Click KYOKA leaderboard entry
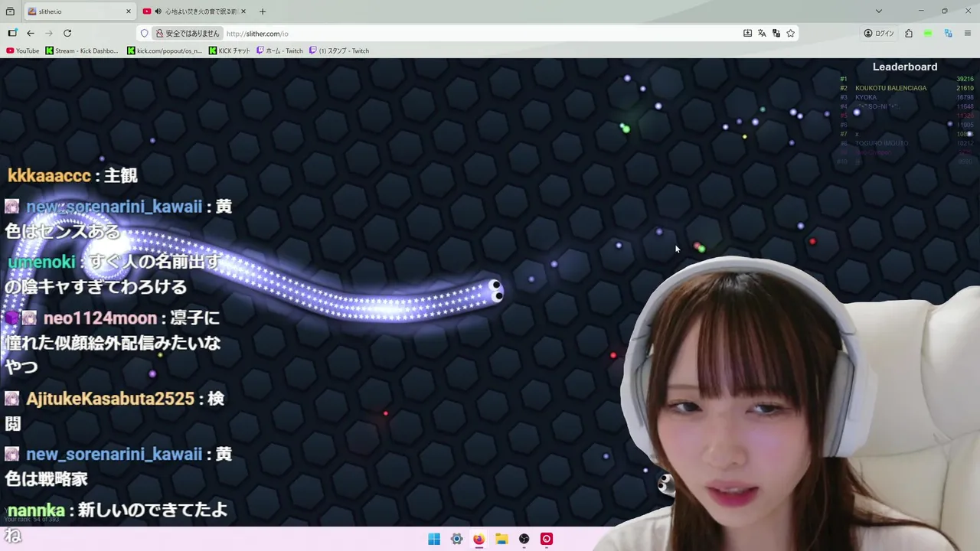980x551 pixels. [866, 97]
